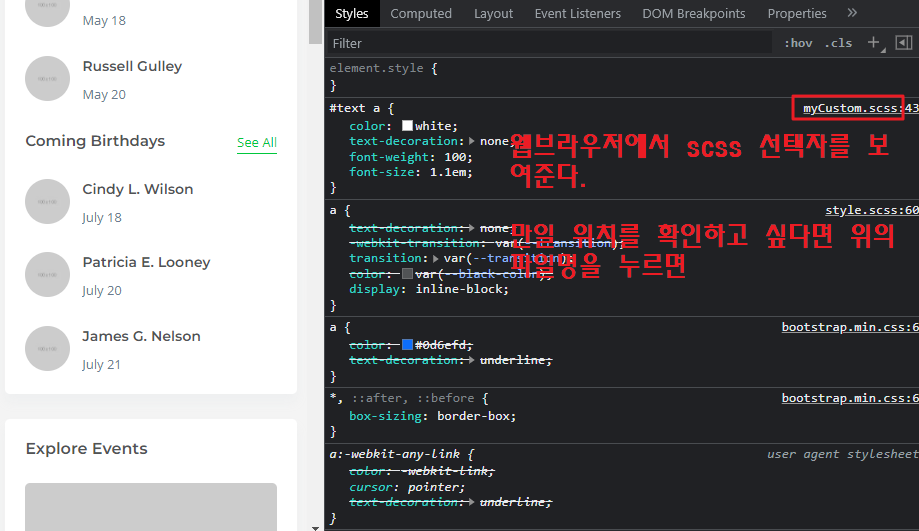Click the a:-webkit-any-link selector
This screenshot has height=531, width=919.
coord(394,454)
